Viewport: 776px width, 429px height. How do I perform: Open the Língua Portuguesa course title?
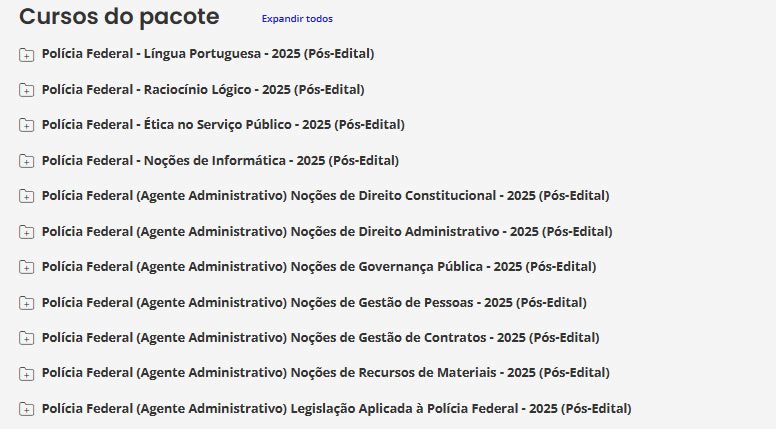click(208, 53)
